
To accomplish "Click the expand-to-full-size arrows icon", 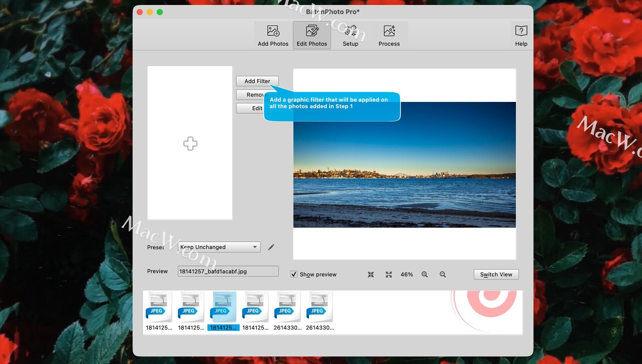I will [388, 274].
